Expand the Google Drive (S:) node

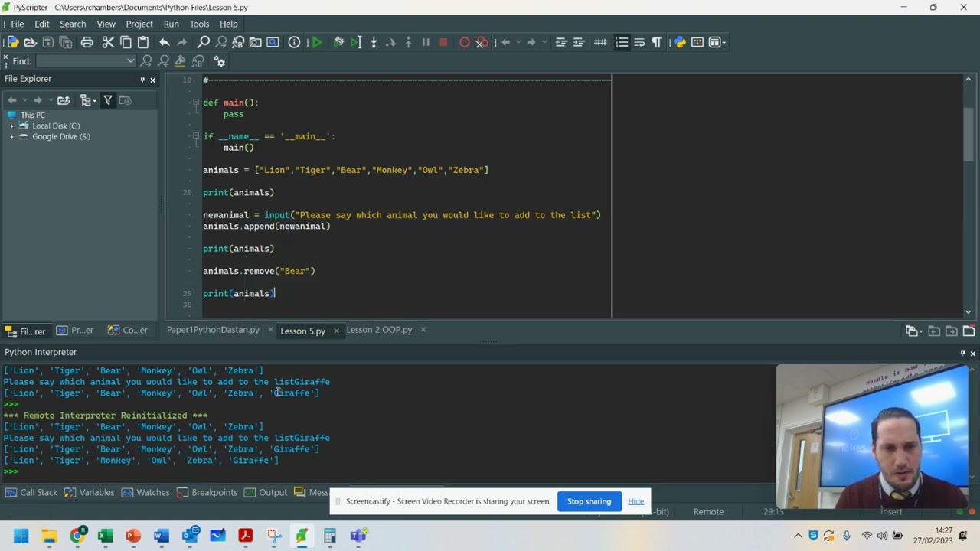point(12,136)
